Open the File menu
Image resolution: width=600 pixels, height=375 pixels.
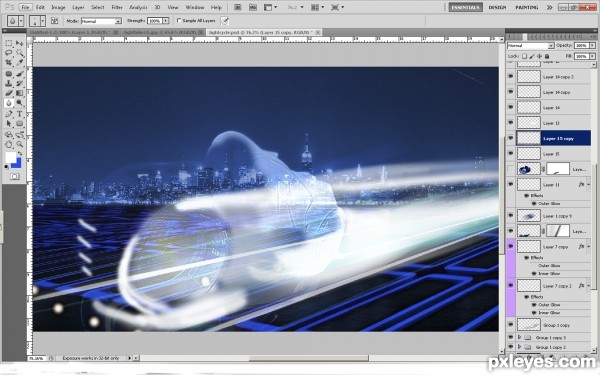tap(25, 7)
